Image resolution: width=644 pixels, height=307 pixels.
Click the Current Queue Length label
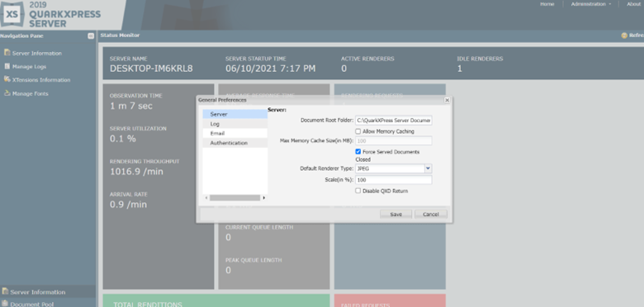point(259,227)
